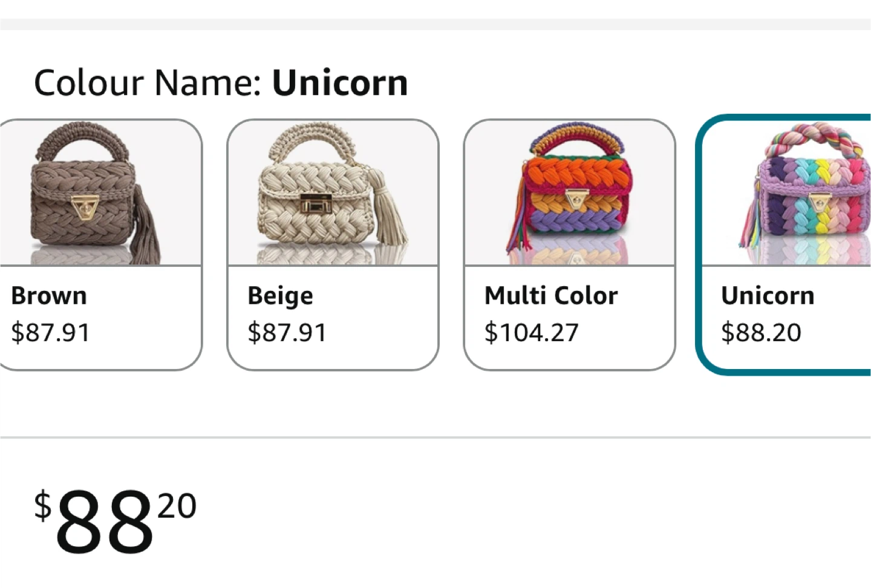Choose the Multi Color bag image

(569, 194)
